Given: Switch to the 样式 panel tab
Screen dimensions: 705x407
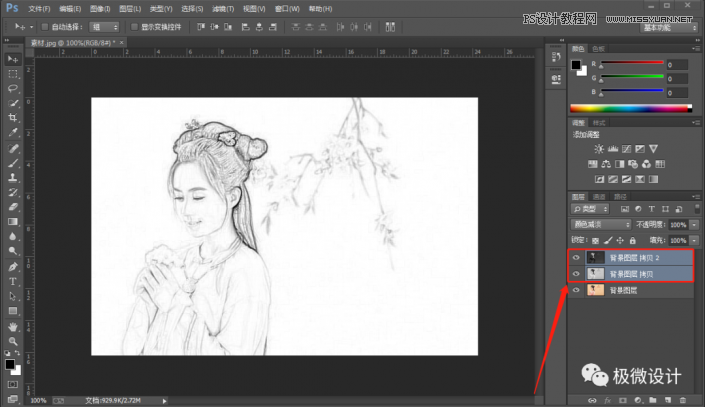Looking at the screenshot, I should pyautogui.click(x=600, y=121).
